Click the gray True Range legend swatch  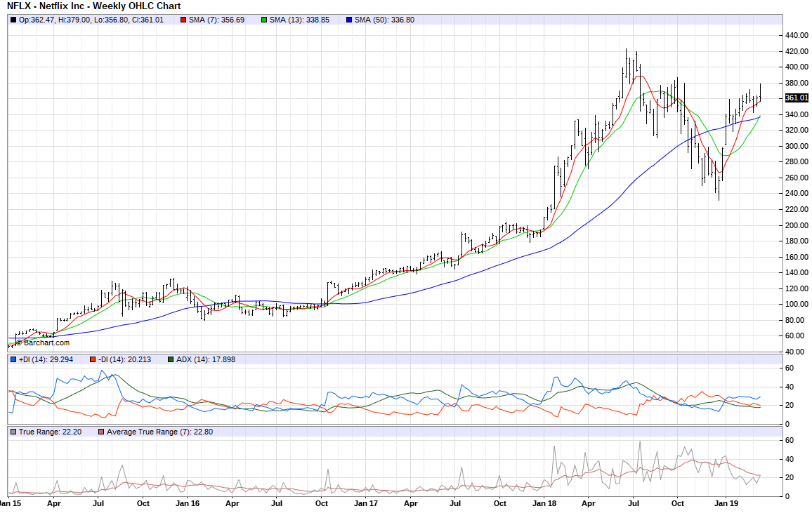(x=13, y=432)
